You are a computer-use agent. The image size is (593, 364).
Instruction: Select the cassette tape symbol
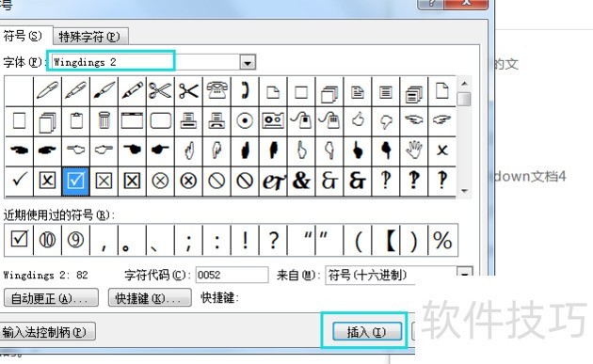tap(273, 120)
